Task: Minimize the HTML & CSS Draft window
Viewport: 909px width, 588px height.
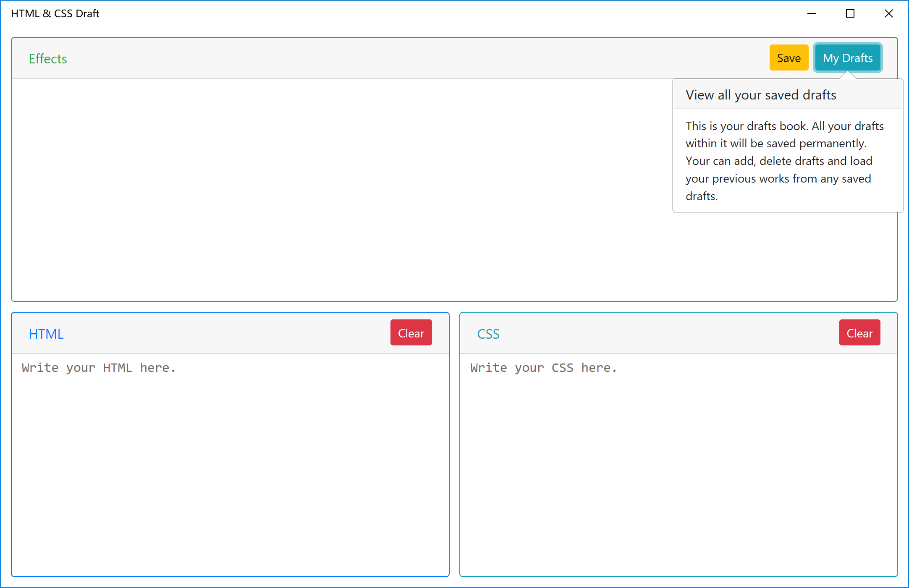Action: [812, 13]
